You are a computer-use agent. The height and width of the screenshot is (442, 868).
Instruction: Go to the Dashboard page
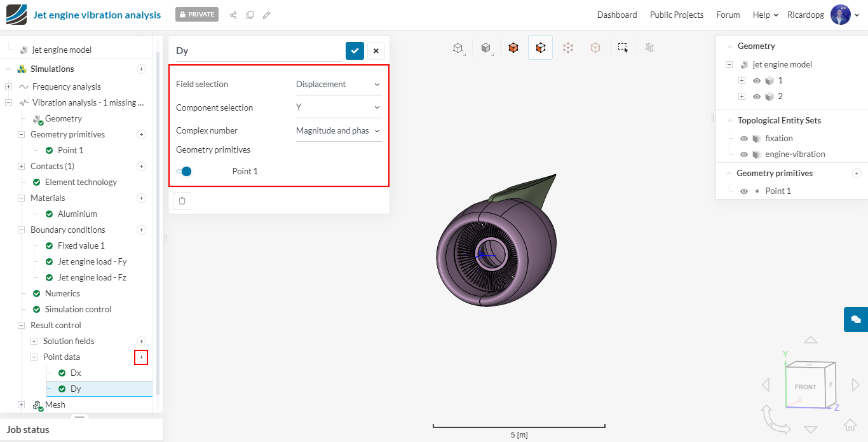(617, 15)
